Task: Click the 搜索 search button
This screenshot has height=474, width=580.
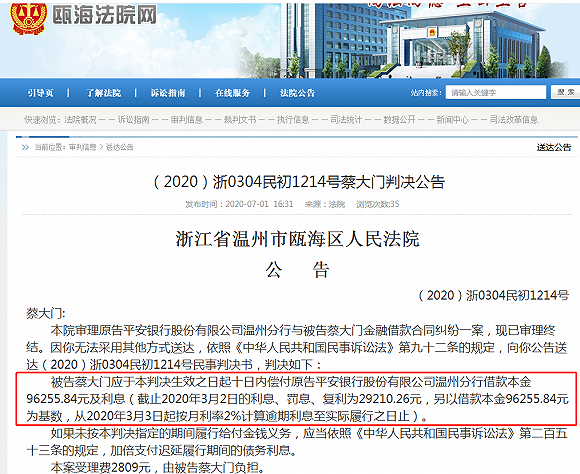Action: point(566,92)
